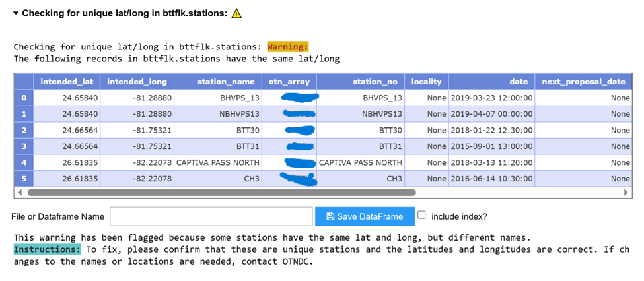
Task: Click the horizontal scrollbar thumb of the table
Action: tap(222, 192)
